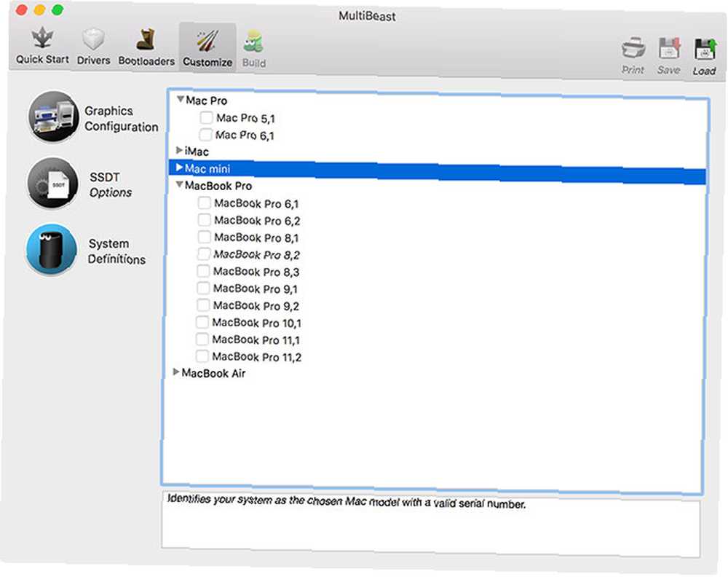Select the highlighted Mac mini row text

click(207, 168)
